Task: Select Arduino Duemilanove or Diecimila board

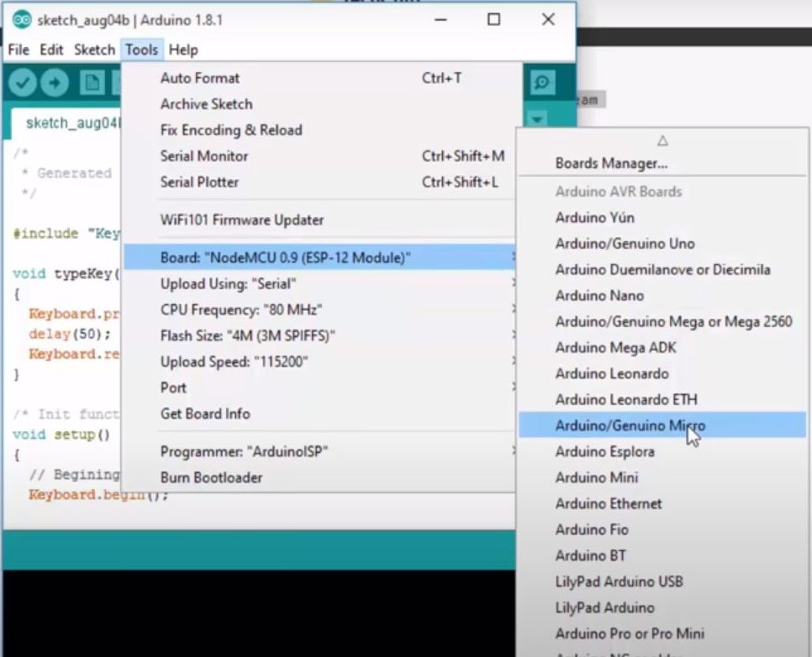Action: 662,269
